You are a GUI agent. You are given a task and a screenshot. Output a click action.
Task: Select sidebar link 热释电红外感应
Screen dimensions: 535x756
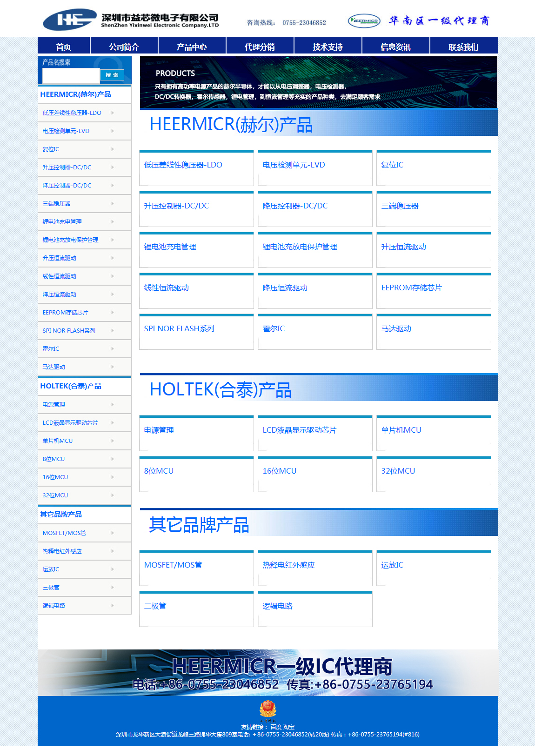[62, 551]
